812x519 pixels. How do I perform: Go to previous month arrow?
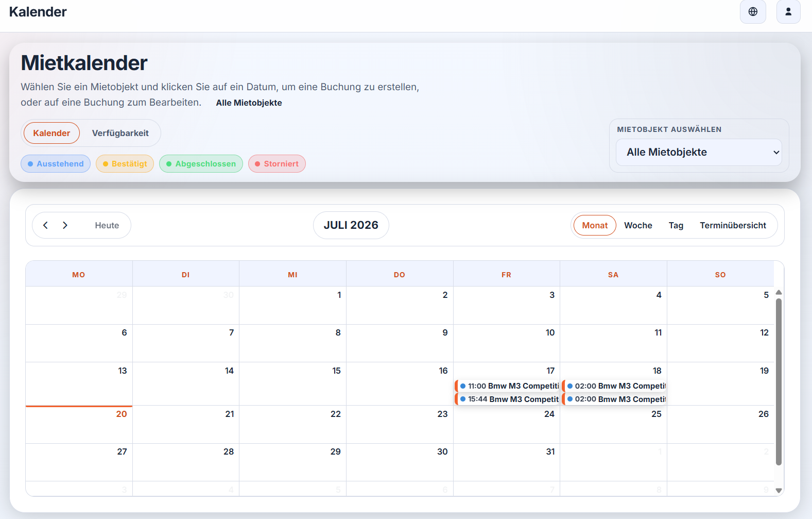(x=45, y=225)
